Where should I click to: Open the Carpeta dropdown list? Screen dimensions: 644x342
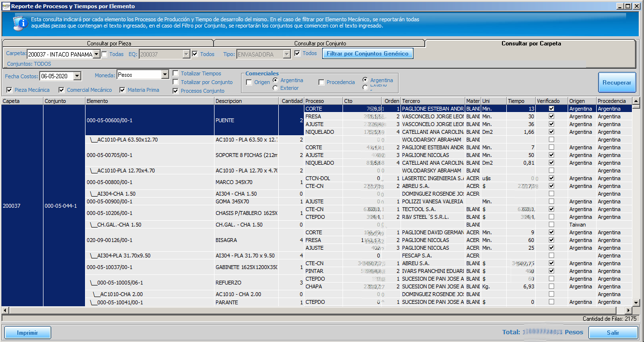[x=96, y=55]
